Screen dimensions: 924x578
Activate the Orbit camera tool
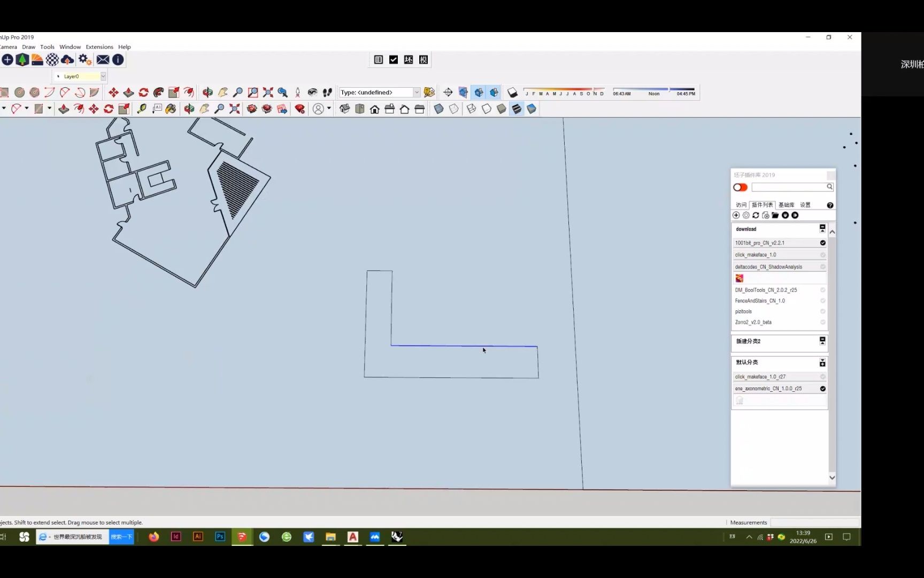(207, 93)
